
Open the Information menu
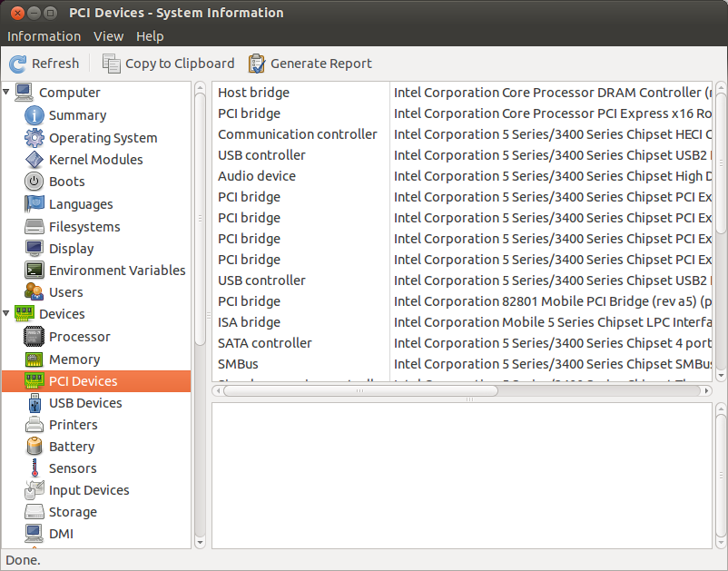[44, 36]
